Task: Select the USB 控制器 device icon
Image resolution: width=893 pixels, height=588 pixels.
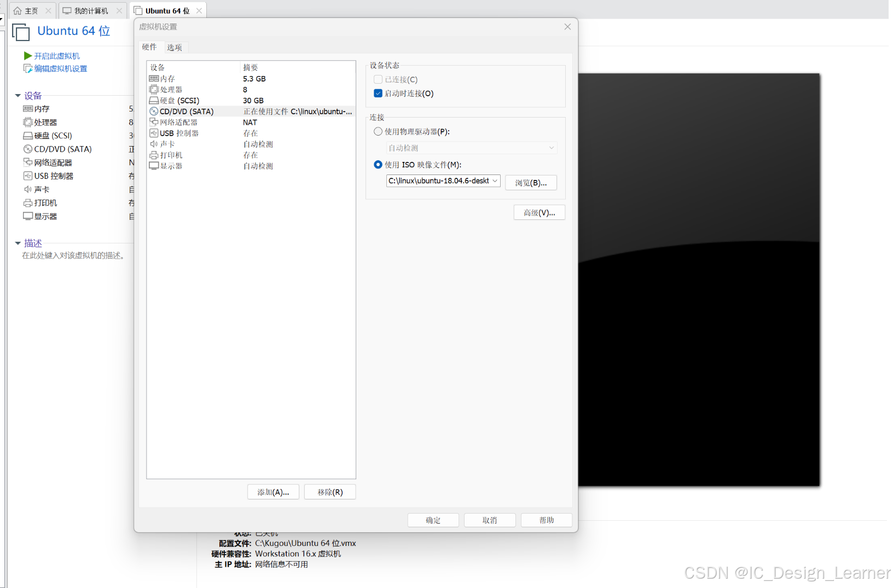Action: (x=154, y=133)
